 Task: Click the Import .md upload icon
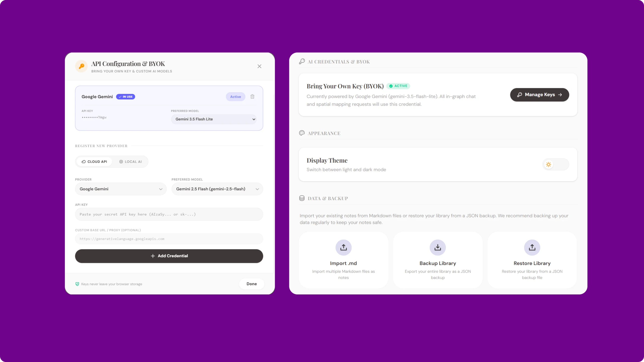[343, 247]
